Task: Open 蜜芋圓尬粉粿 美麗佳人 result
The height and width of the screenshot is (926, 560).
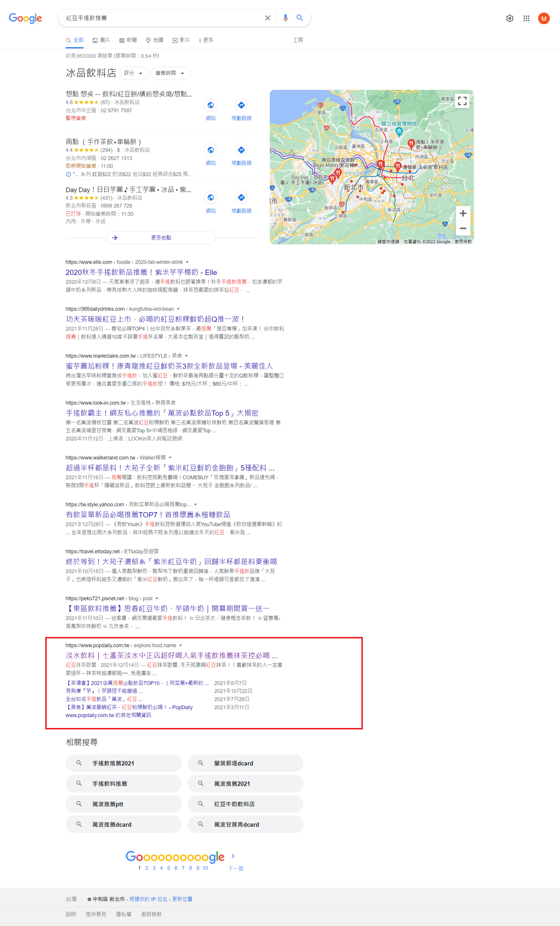Action: (x=169, y=366)
